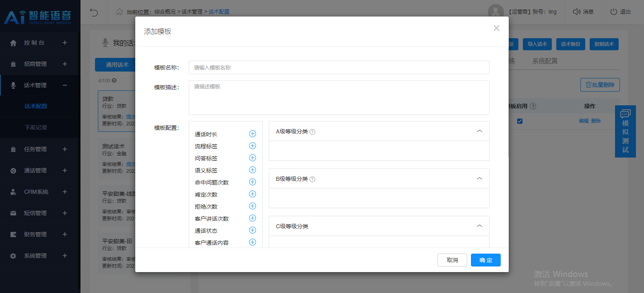Expand the 财务管理 sidebar menu
Viewport: 644px width, 293px height.
click(65, 234)
